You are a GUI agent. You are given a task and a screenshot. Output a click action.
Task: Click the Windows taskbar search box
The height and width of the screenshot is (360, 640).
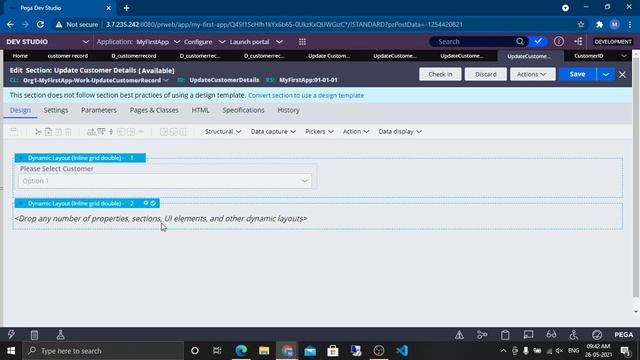click(x=103, y=351)
